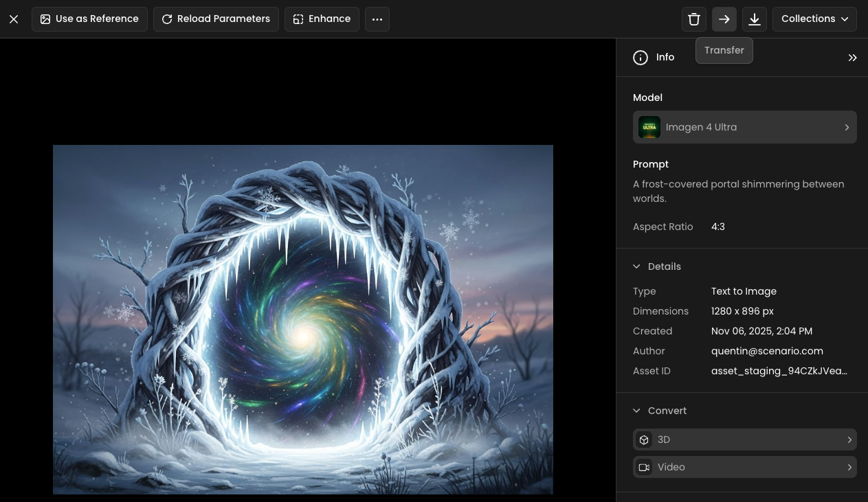
Task: Click the Imagen 4 Ultra model thumbnail
Action: pyautogui.click(x=649, y=127)
